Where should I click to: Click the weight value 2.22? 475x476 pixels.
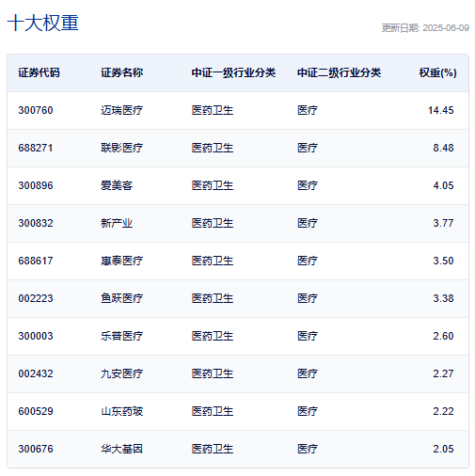coord(443,411)
